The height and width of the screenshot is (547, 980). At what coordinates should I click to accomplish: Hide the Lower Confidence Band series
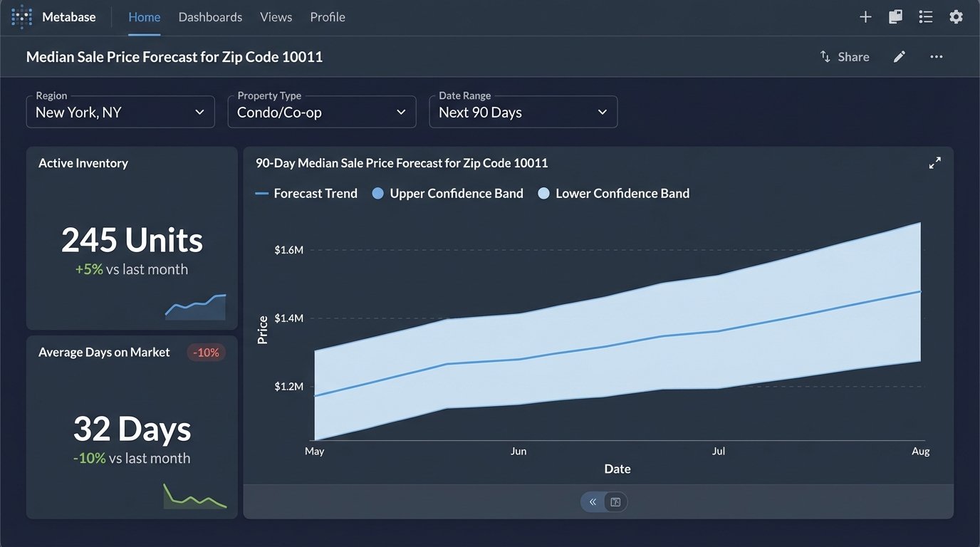613,193
